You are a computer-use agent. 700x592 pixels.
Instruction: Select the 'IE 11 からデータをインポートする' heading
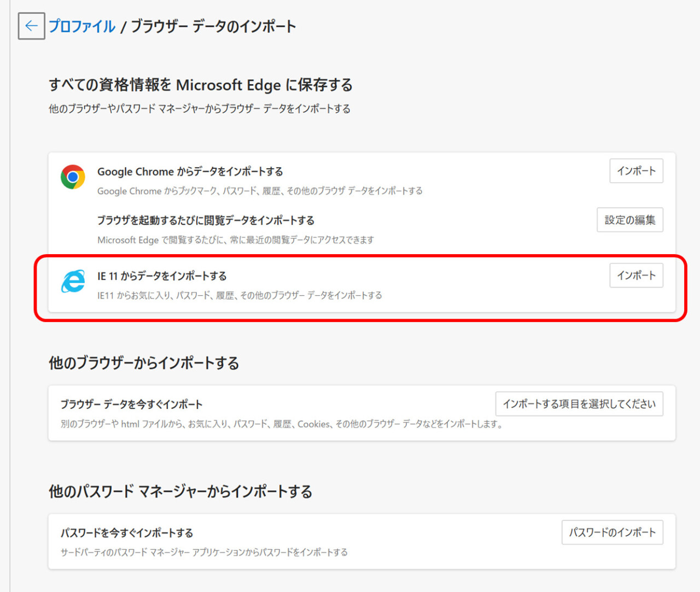coord(162,276)
